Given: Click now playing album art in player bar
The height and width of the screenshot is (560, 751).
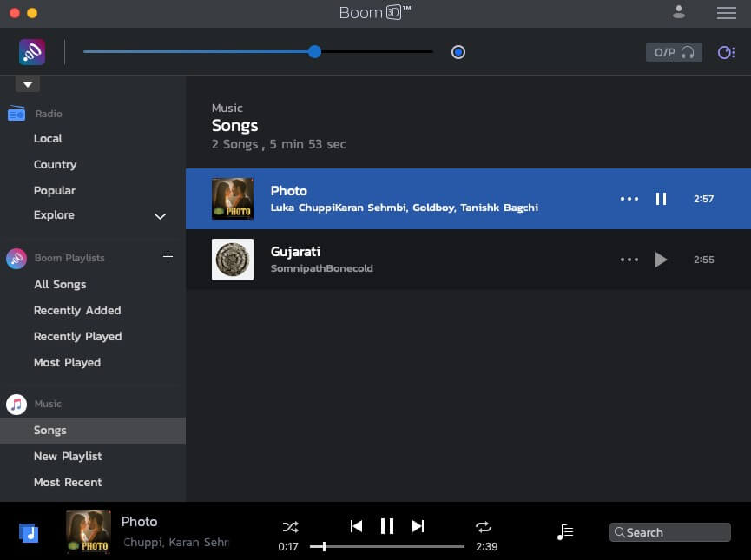Looking at the screenshot, I should coord(89,531).
